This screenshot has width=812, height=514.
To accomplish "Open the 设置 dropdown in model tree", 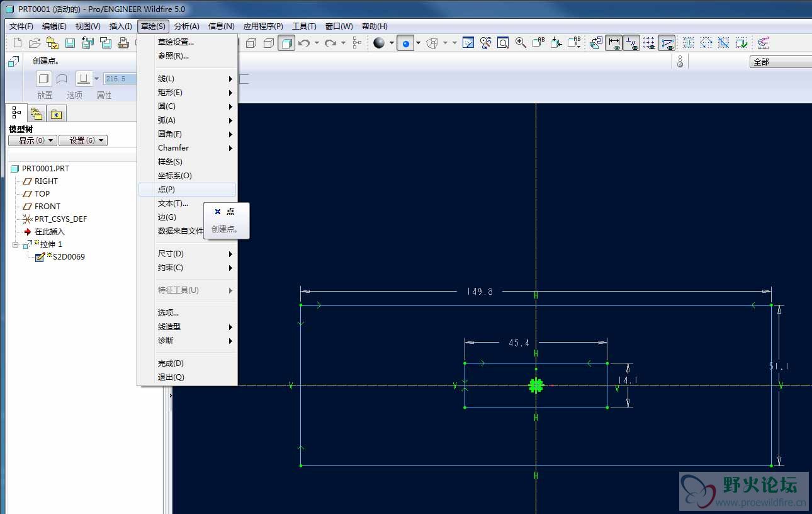I will 83,140.
